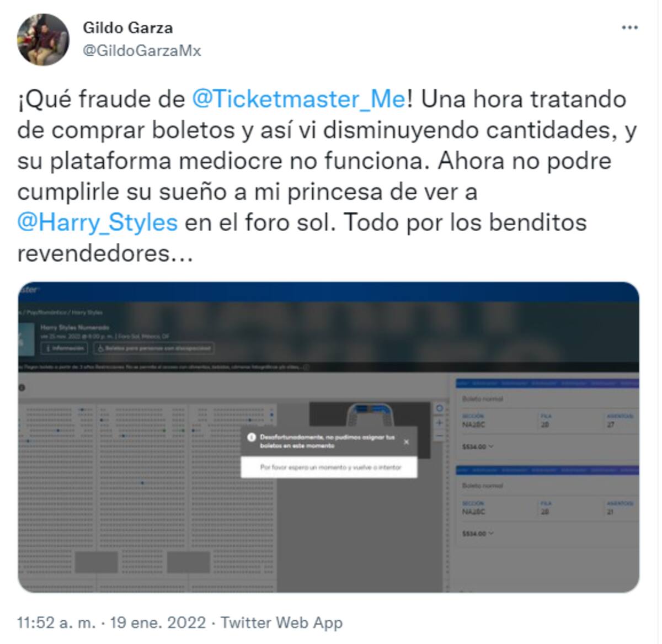Expand the first $534.00 price dropdown
Screen dimensions: 662x644
tap(478, 446)
